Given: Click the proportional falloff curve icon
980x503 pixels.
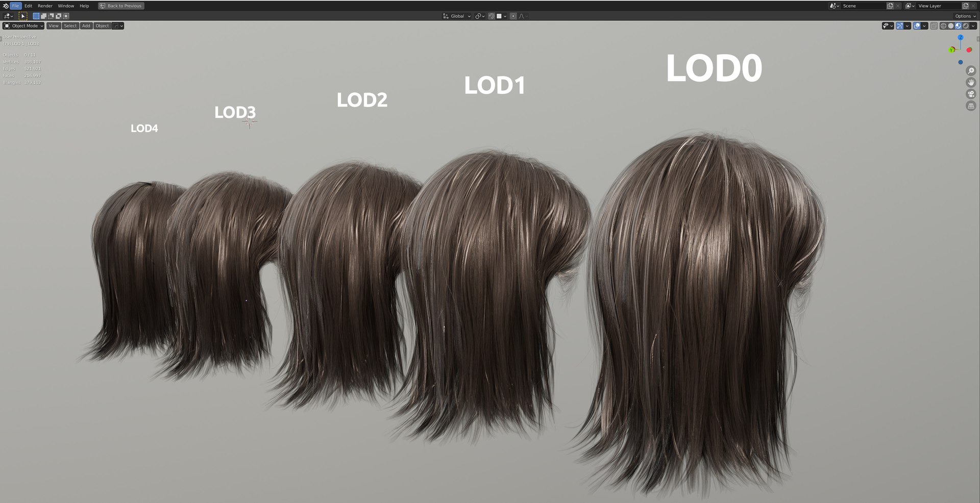Looking at the screenshot, I should click(522, 16).
